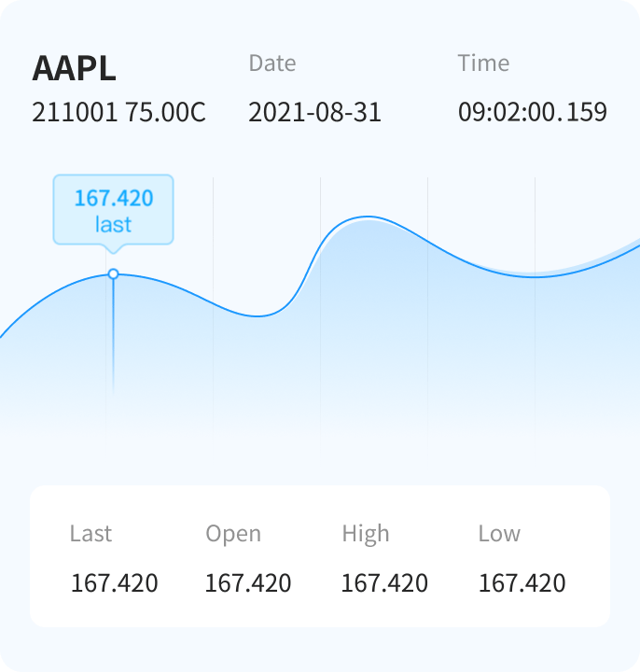The width and height of the screenshot is (640, 672).
Task: Select the price value under Open
Action: 248,583
